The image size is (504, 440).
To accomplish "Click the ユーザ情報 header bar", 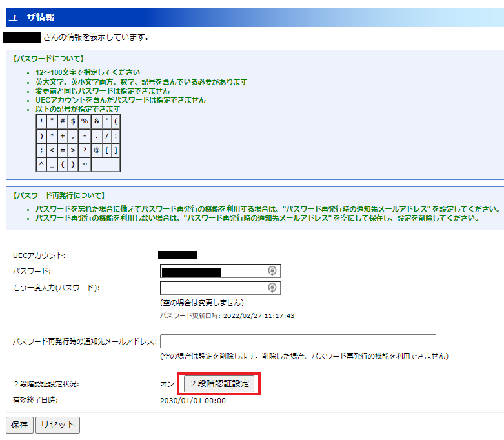I will coord(252,17).
